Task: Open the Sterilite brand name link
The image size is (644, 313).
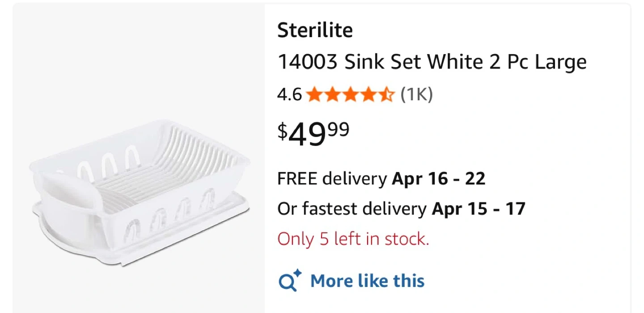Action: click(315, 30)
